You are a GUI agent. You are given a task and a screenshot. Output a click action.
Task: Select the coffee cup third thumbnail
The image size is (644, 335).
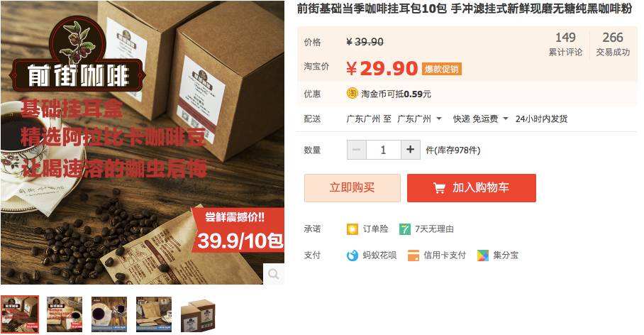click(109, 314)
